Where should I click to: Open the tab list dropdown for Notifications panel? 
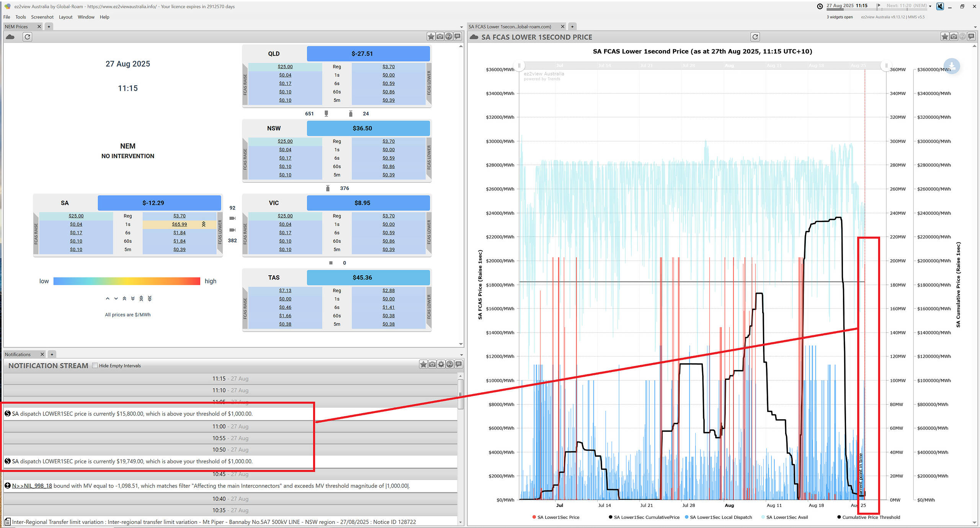pyautogui.click(x=461, y=355)
